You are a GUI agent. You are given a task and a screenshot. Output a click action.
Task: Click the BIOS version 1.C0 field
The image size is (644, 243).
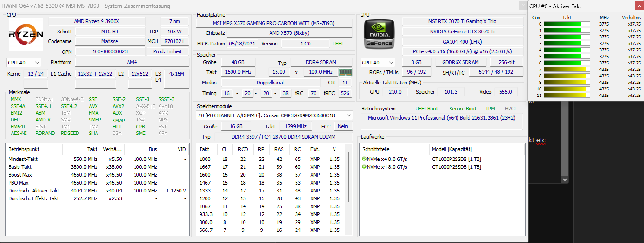(305, 44)
